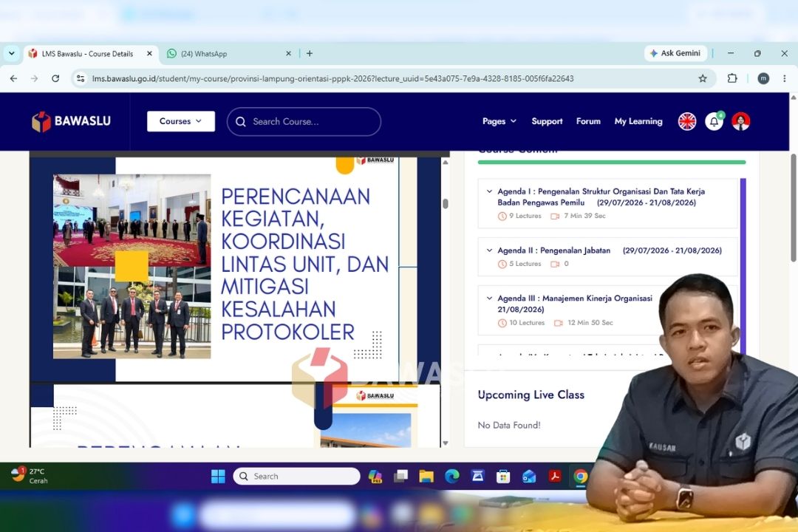Click the address bar URL
Viewport: 798px width, 532px height.
click(332, 78)
